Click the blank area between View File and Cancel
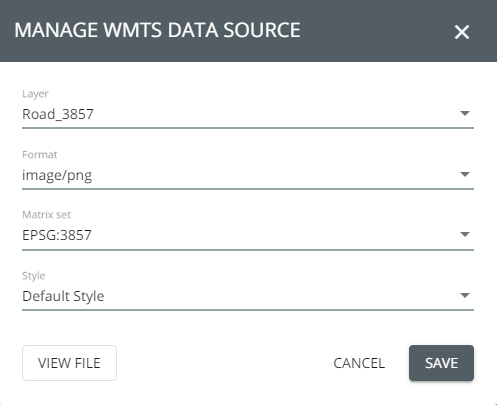 click(x=223, y=363)
